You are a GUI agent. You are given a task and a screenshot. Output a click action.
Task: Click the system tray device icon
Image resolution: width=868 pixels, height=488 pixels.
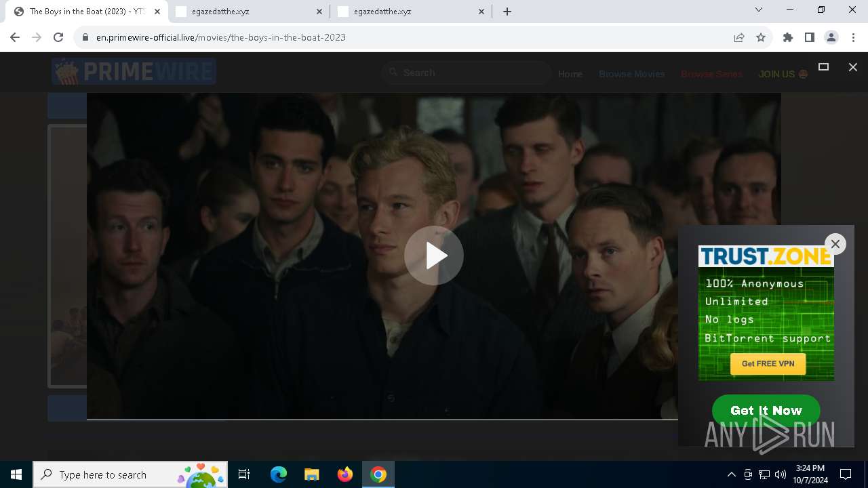(x=748, y=474)
